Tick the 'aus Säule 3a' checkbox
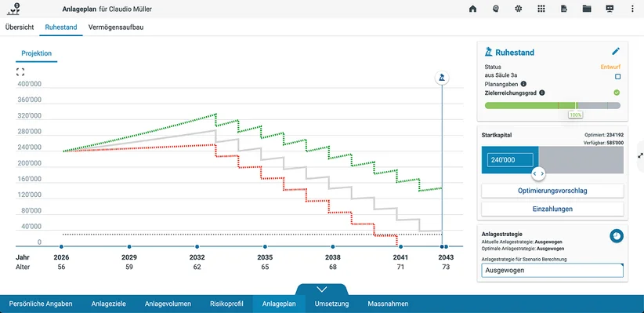 point(617,77)
